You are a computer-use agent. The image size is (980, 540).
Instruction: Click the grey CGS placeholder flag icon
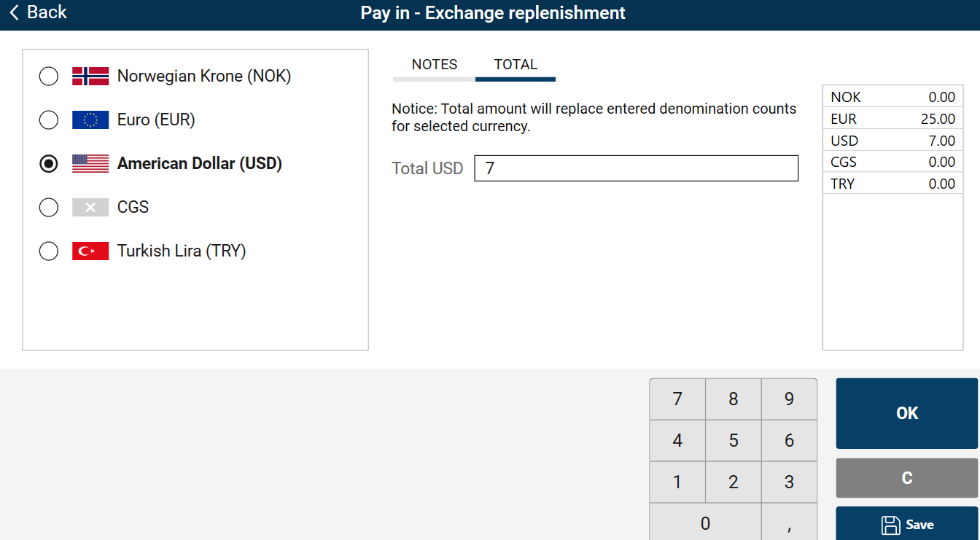tap(90, 208)
